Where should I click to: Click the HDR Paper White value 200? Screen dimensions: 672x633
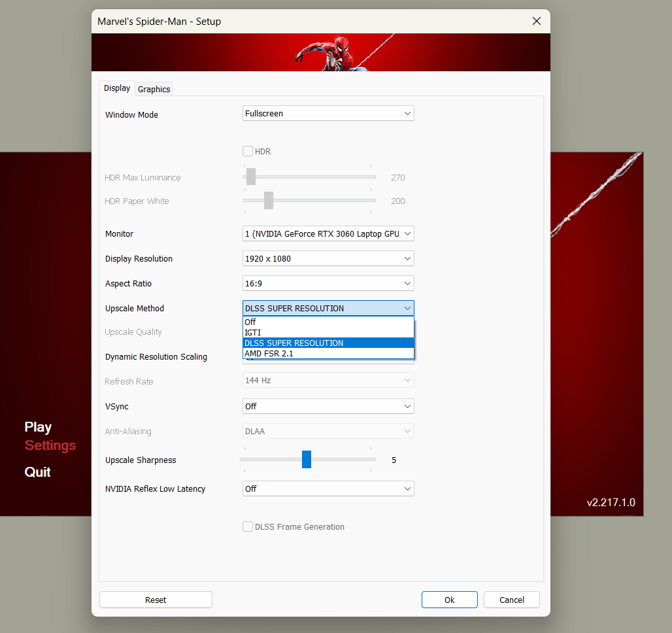click(397, 201)
